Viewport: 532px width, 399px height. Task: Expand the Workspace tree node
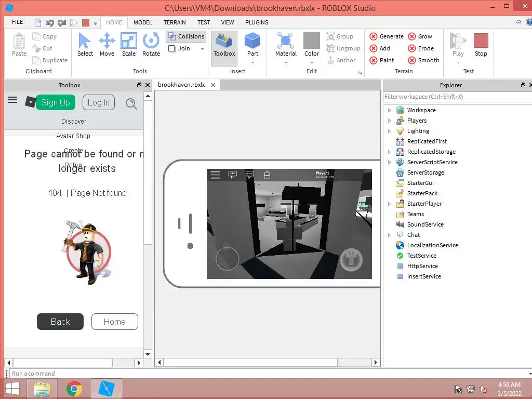(389, 110)
